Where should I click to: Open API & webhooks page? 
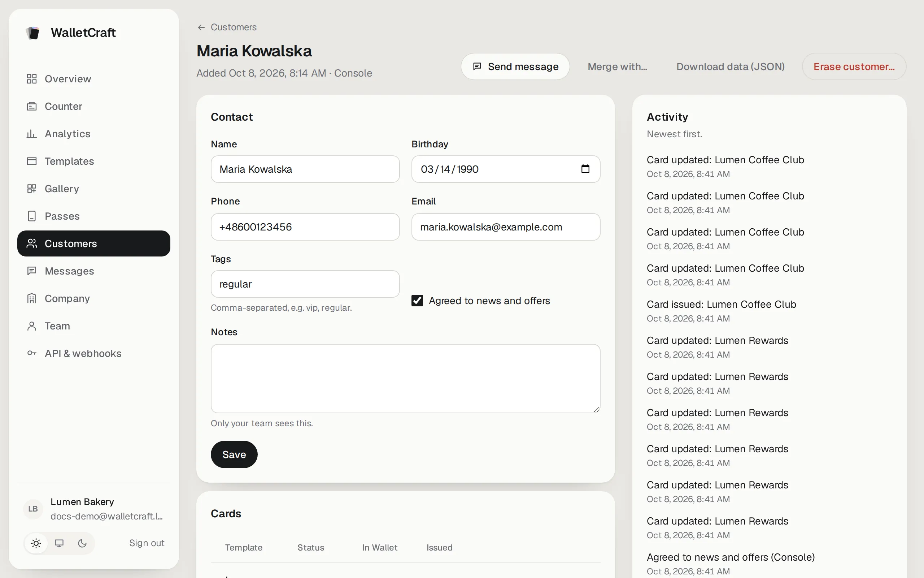[93, 354]
